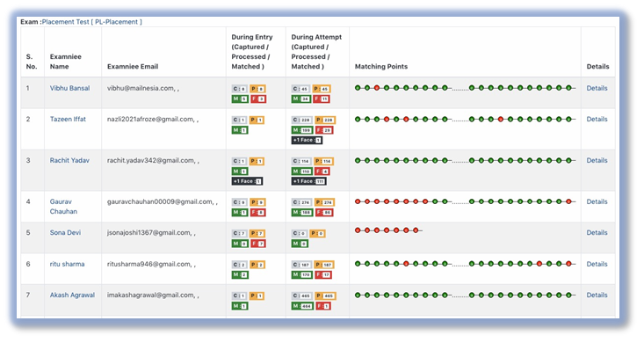Click the C: 274 captured badge for Gaurav Chauhan
Viewport: 644px width, 343px height.
(301, 202)
